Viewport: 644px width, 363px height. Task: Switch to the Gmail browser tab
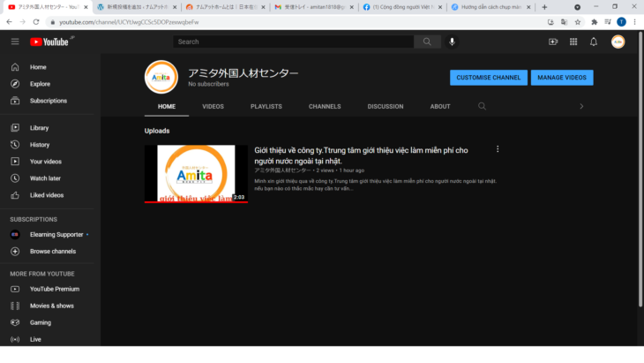click(314, 7)
